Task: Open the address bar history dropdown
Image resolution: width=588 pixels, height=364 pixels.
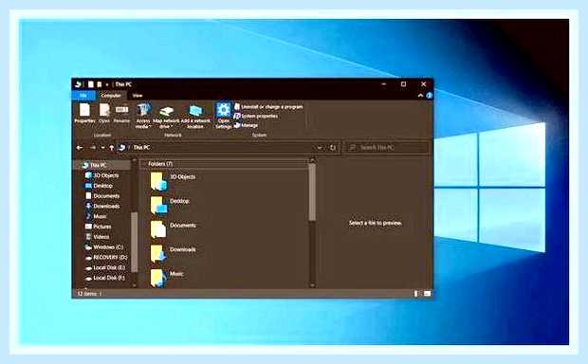Action: [x=320, y=148]
